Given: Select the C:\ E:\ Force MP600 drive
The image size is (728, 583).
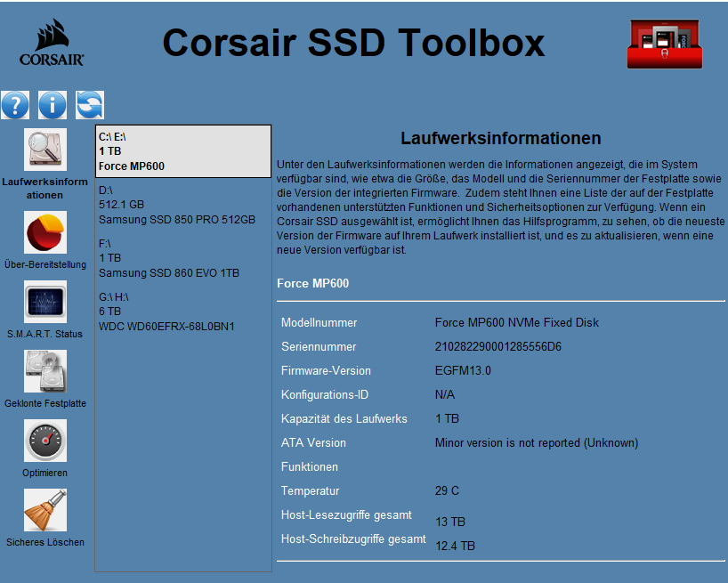Looking at the screenshot, I should tap(183, 151).
